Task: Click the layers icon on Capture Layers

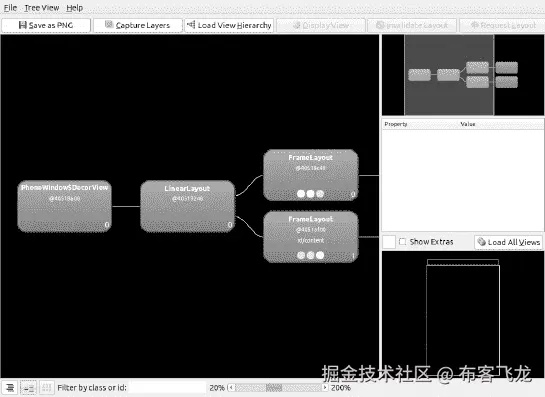Action: coord(109,24)
